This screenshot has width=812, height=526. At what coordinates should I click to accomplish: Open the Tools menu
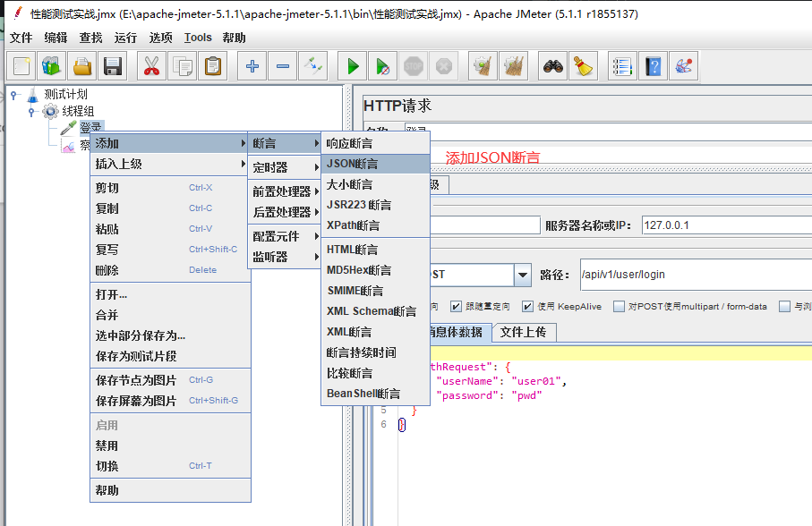coord(198,38)
